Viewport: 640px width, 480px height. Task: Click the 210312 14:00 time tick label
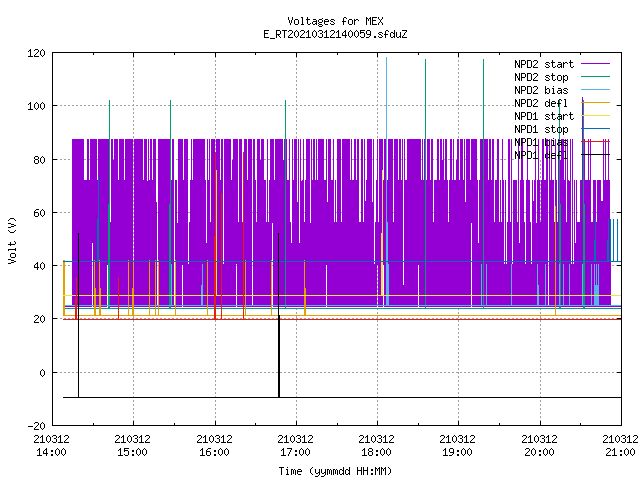(x=52, y=446)
